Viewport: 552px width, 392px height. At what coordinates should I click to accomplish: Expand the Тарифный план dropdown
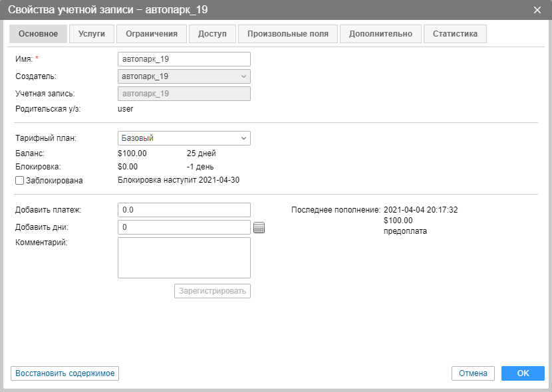pyautogui.click(x=184, y=138)
